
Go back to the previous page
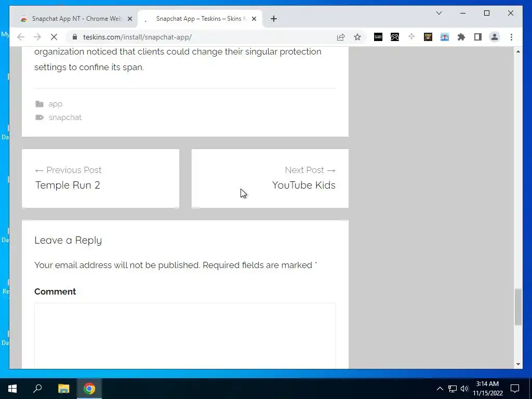coord(21,37)
